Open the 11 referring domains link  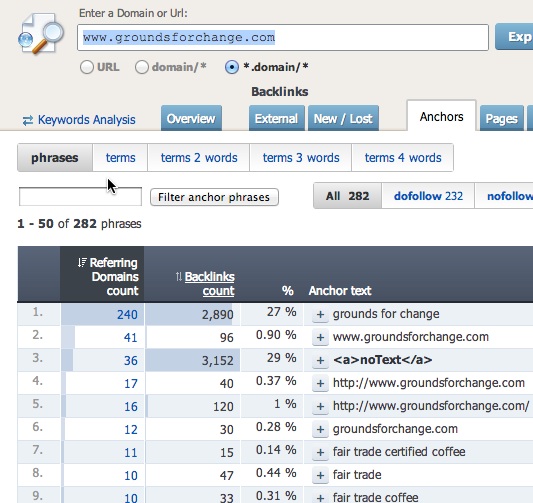point(131,452)
